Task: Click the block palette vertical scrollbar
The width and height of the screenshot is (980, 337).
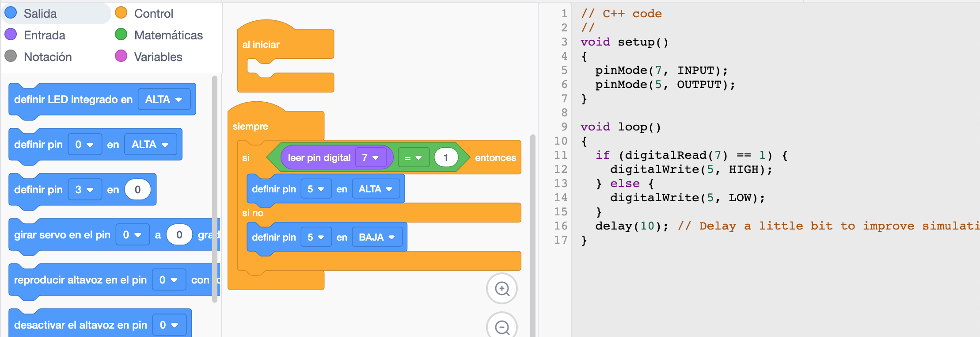Action: click(215, 189)
